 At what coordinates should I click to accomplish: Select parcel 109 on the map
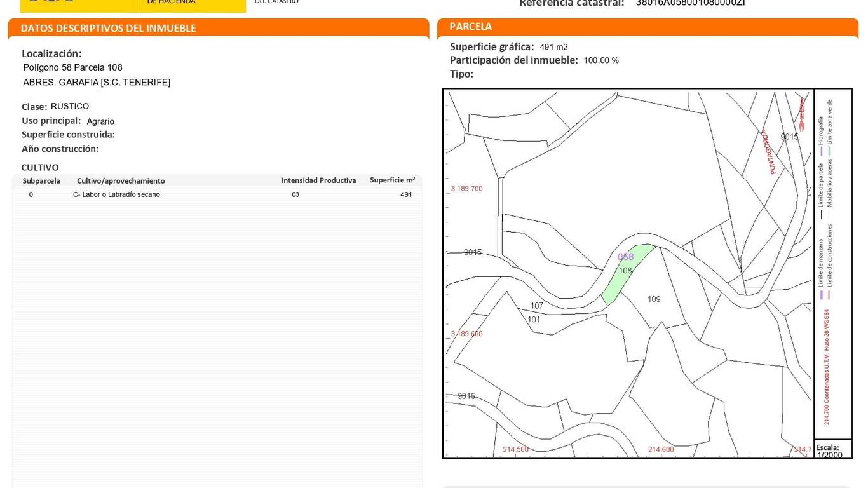(x=654, y=299)
